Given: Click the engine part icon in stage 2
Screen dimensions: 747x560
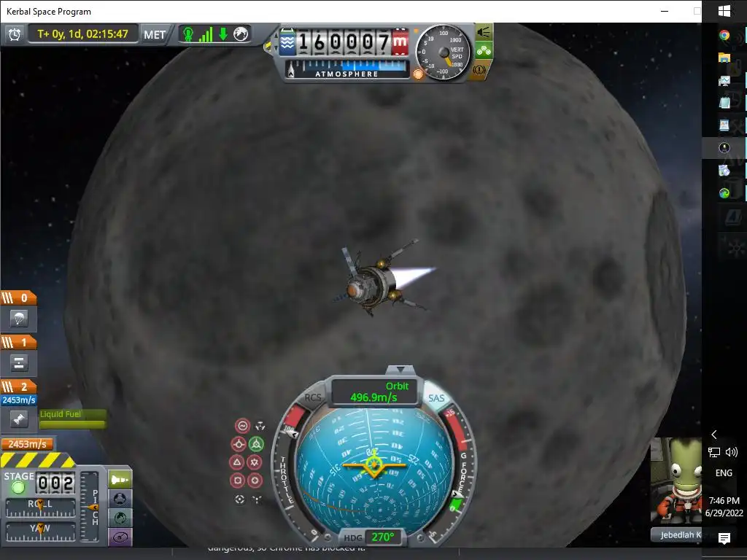Looking at the screenshot, I should (18, 419).
